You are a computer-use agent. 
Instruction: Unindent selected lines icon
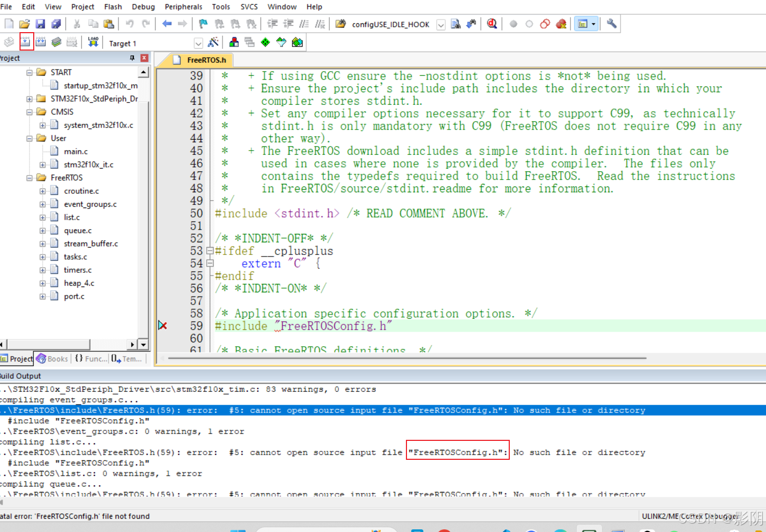point(288,24)
